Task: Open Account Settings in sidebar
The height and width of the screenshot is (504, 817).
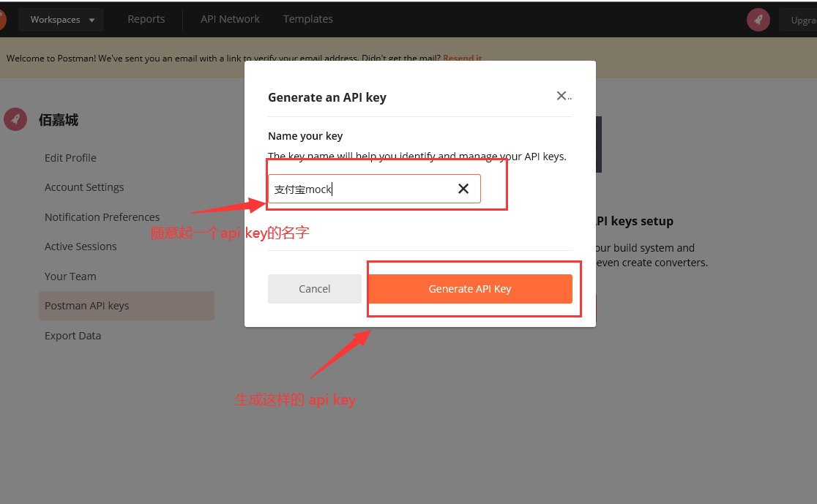Action: tap(84, 187)
